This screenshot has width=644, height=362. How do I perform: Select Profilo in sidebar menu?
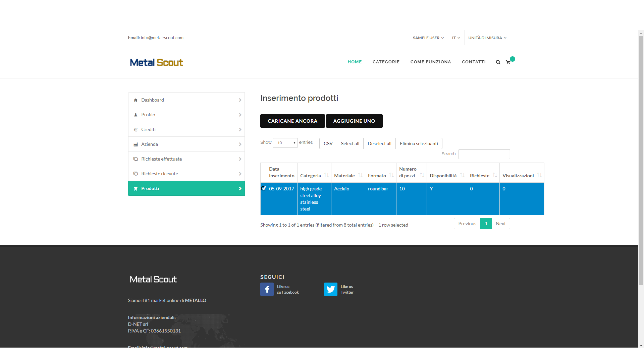(186, 115)
